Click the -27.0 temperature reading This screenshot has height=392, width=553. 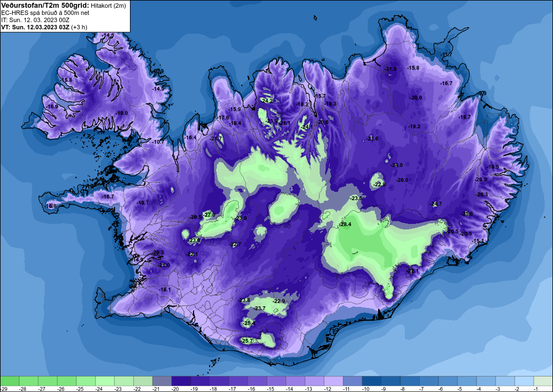pos(209,215)
